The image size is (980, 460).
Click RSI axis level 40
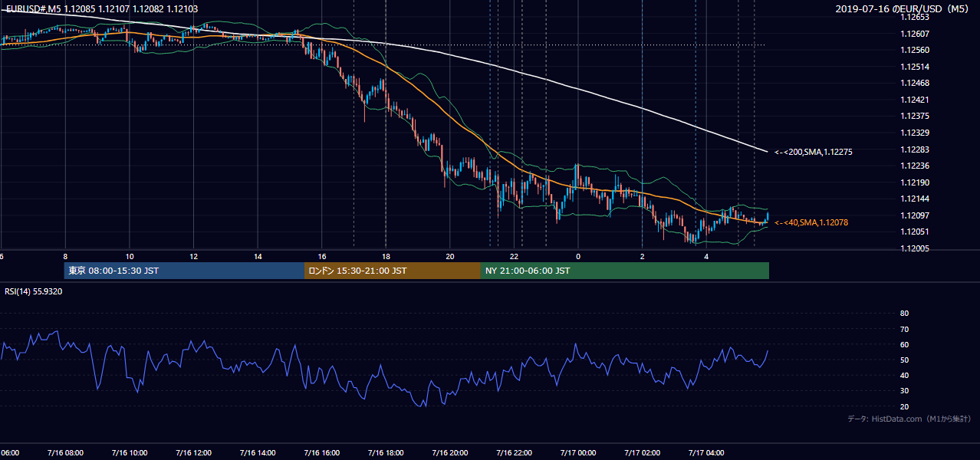(x=904, y=375)
